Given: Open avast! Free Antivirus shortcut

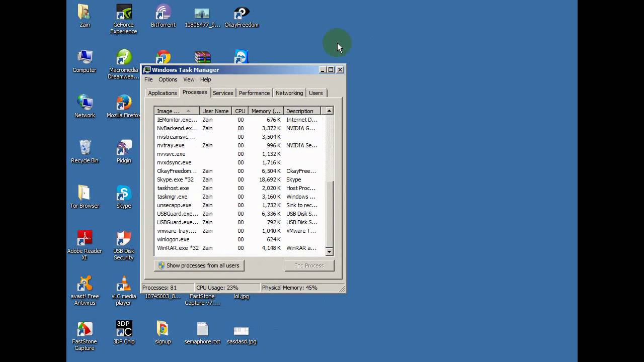Looking at the screenshot, I should [x=85, y=291].
